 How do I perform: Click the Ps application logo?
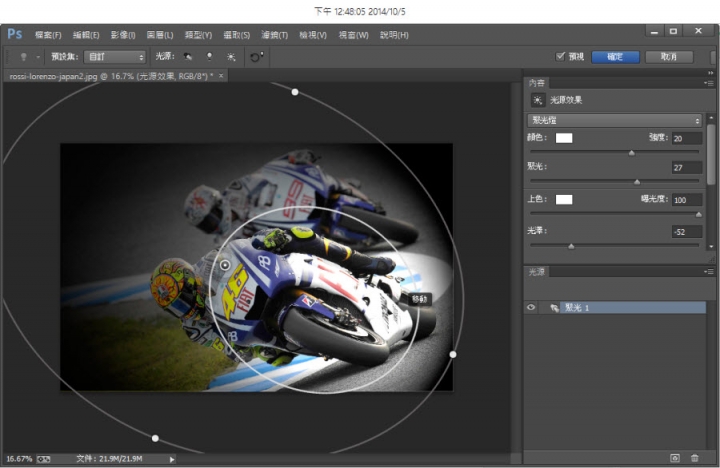click(x=15, y=34)
